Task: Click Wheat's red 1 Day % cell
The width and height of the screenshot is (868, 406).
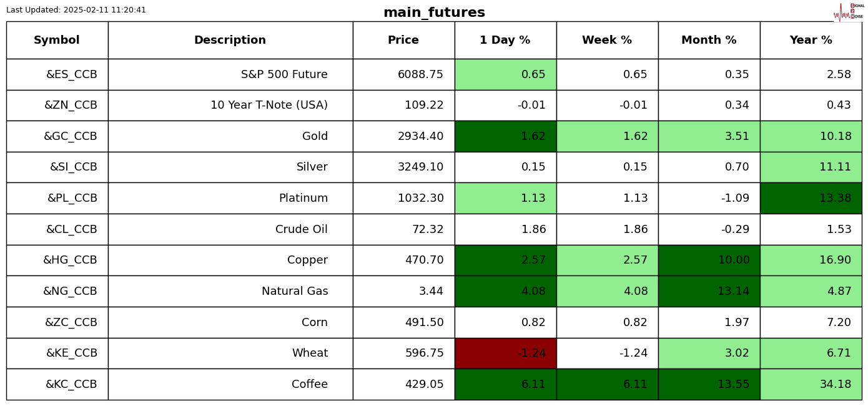Action: (505, 354)
